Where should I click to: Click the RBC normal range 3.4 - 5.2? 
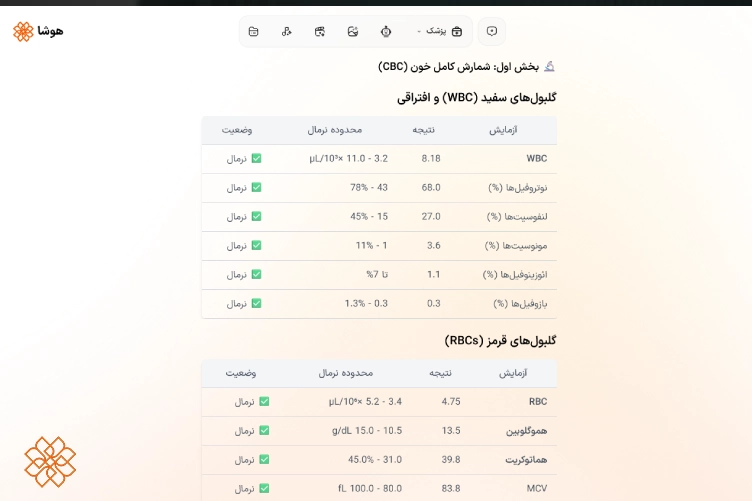(365, 402)
